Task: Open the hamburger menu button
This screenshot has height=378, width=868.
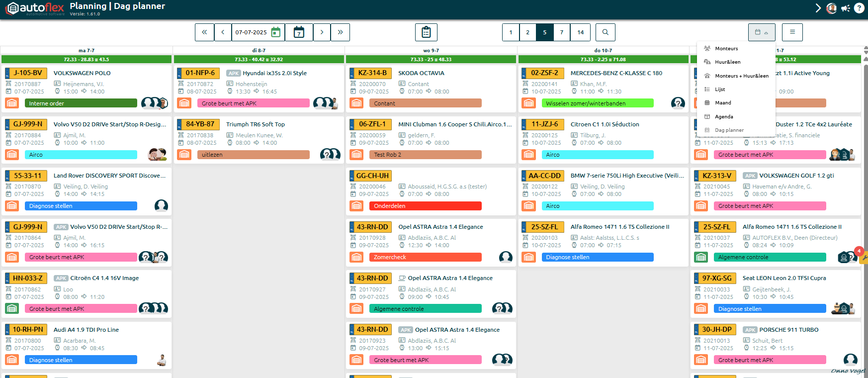Action: coord(792,32)
